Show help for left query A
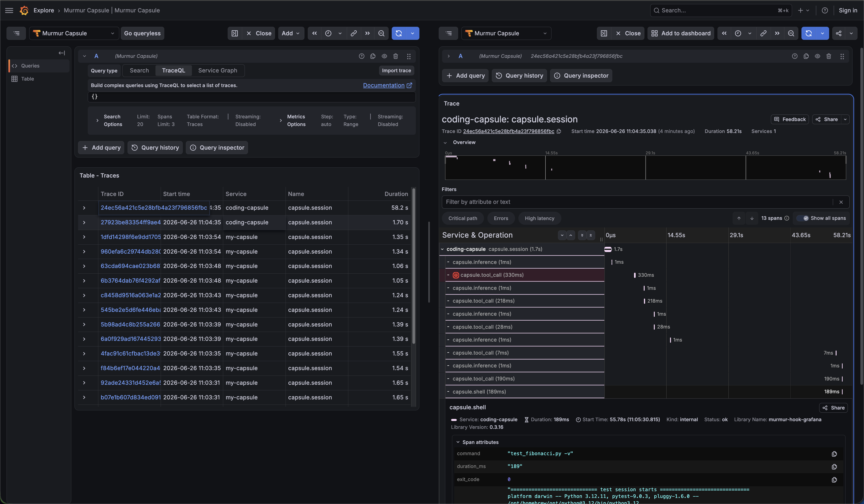 (361, 56)
